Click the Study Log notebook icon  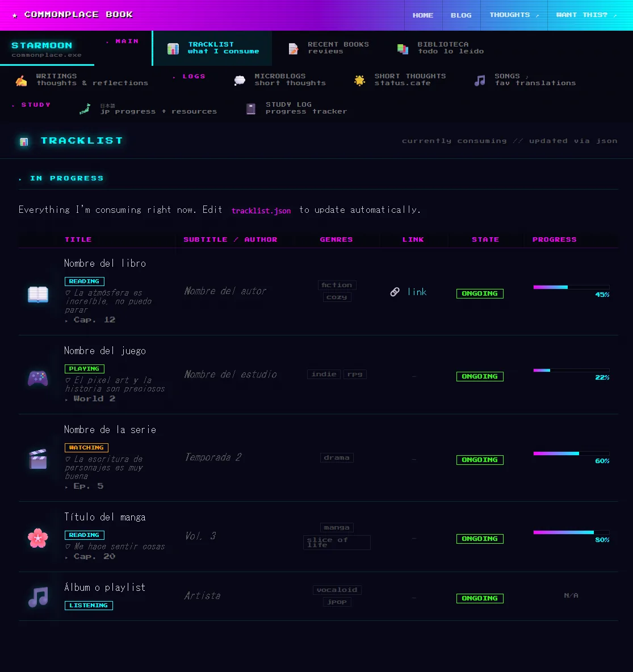tap(251, 109)
